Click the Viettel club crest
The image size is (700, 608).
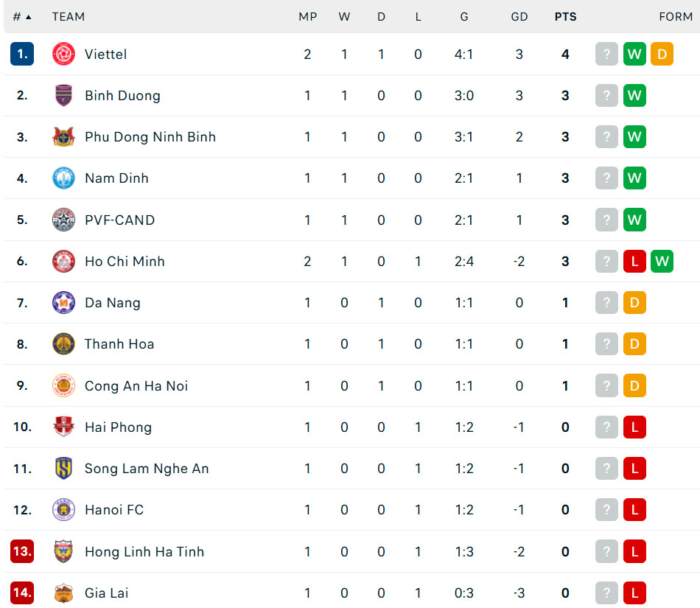(63, 54)
